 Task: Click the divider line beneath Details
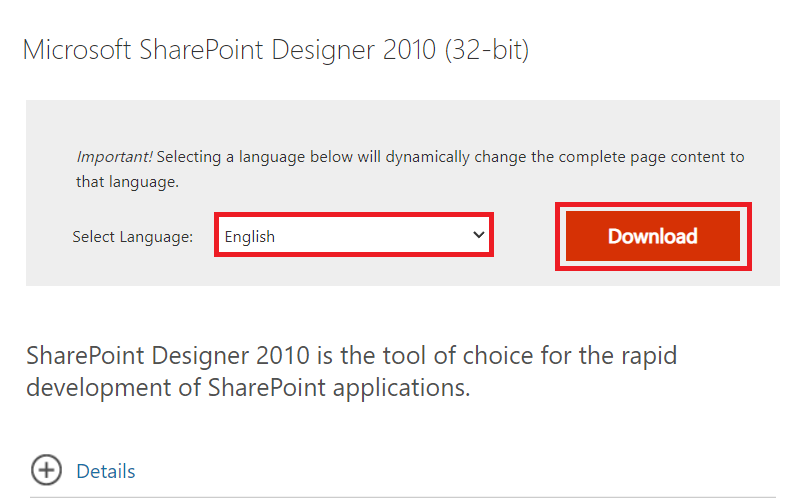tap(400, 496)
